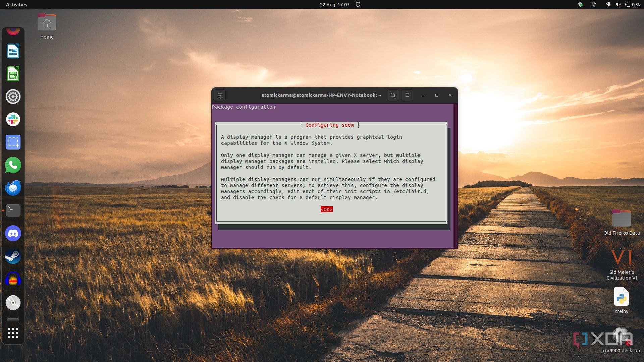Select the Old Firefox Data folder
This screenshot has width=644, height=362.
click(622, 222)
